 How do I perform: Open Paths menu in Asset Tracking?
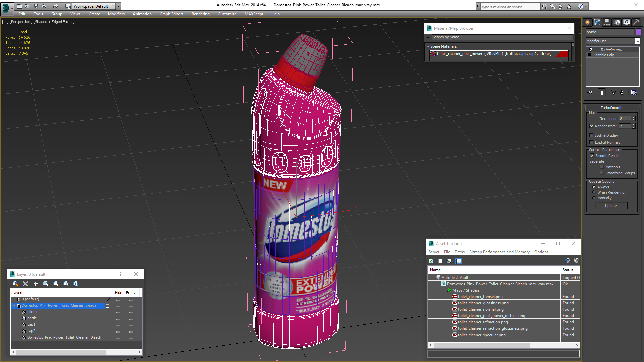460,252
